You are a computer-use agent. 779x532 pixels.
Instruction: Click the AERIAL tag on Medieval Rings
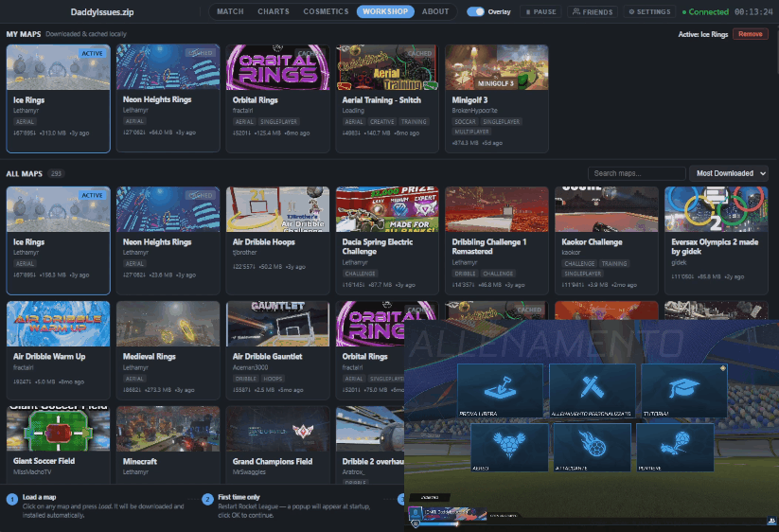pos(134,379)
